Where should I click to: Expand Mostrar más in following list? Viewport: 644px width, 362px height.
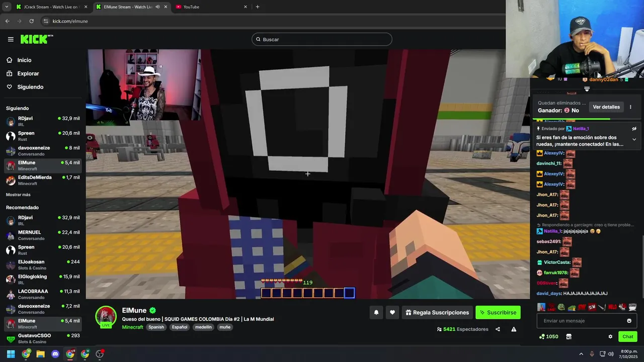point(18,195)
